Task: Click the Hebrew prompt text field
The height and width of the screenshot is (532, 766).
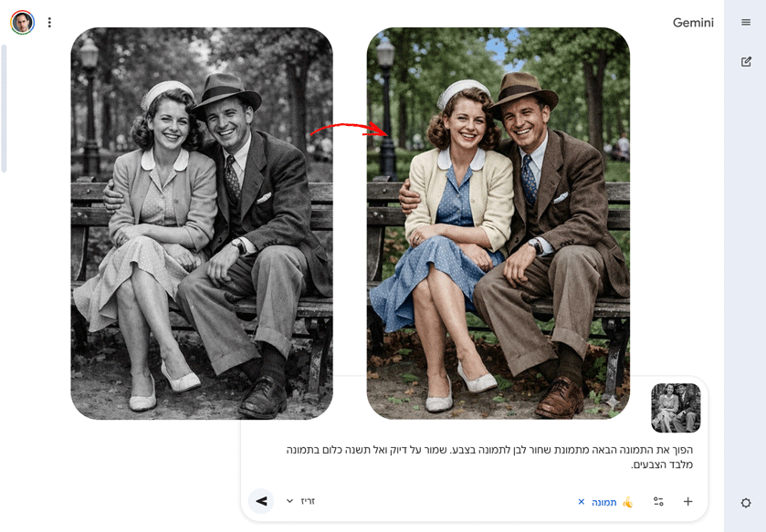Action: pyautogui.click(x=484, y=457)
